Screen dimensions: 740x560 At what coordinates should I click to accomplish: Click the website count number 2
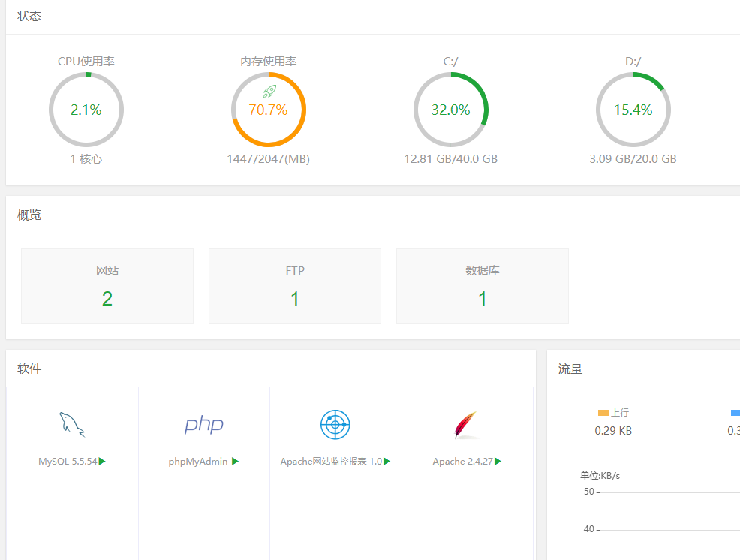click(107, 299)
